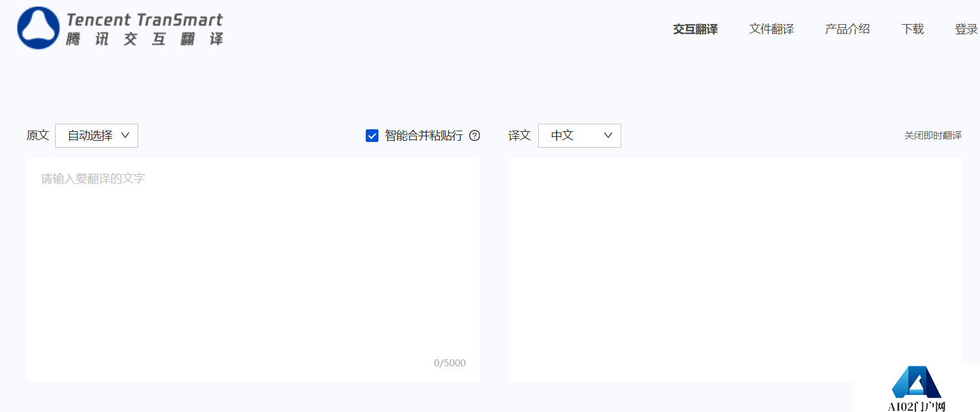Click the 0/5000 character counter

(449, 363)
